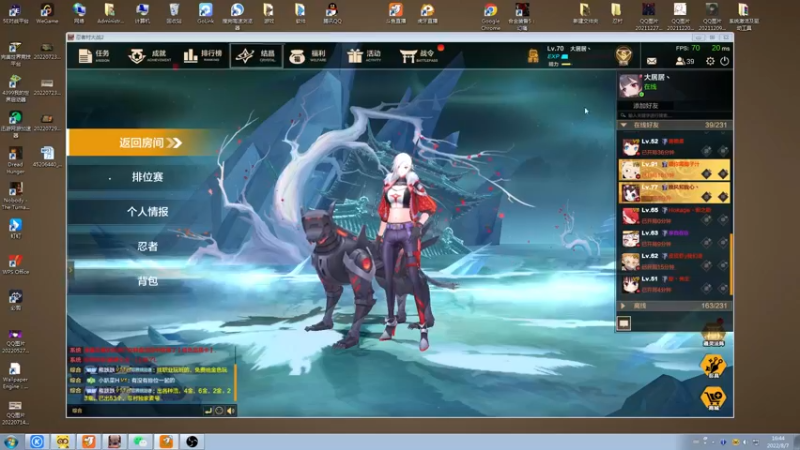Click the yellow hexagon ninja icon on the right

pyautogui.click(x=713, y=366)
